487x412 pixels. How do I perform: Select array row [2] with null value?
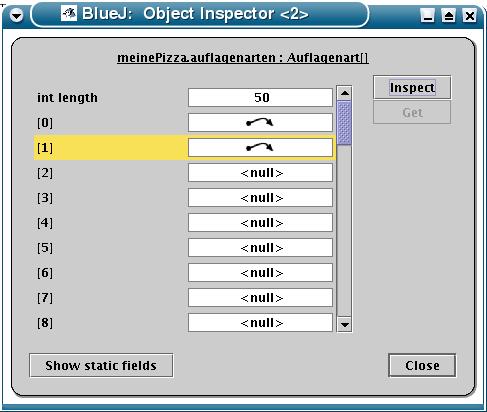click(185, 173)
